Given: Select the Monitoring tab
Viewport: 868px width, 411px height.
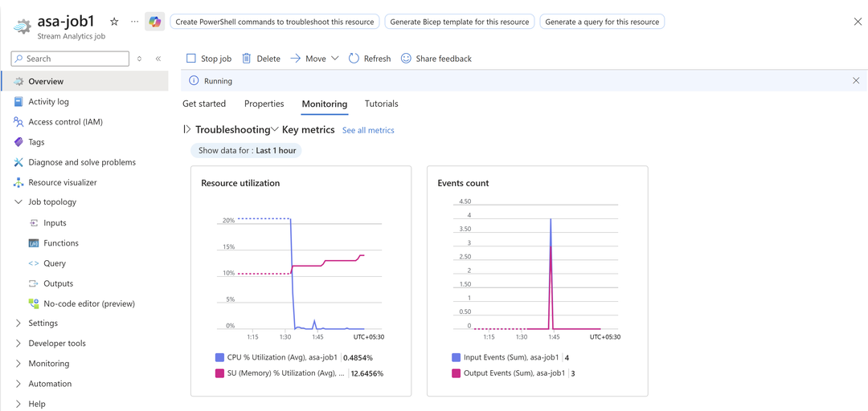Looking at the screenshot, I should (x=325, y=104).
